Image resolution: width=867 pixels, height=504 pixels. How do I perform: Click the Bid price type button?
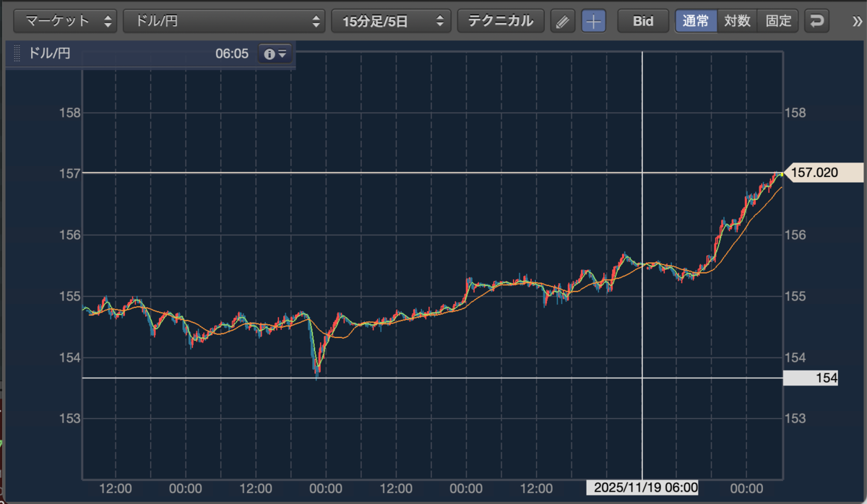click(643, 21)
